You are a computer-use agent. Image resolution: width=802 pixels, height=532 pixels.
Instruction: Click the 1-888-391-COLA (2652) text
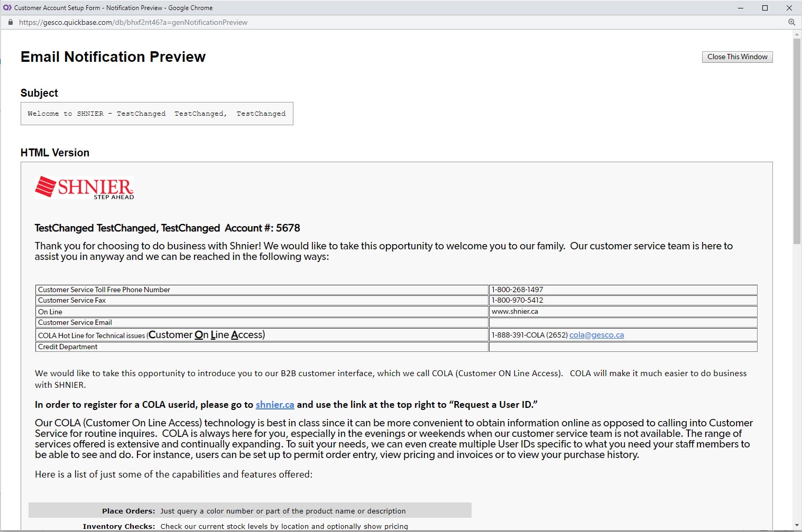tap(529, 335)
